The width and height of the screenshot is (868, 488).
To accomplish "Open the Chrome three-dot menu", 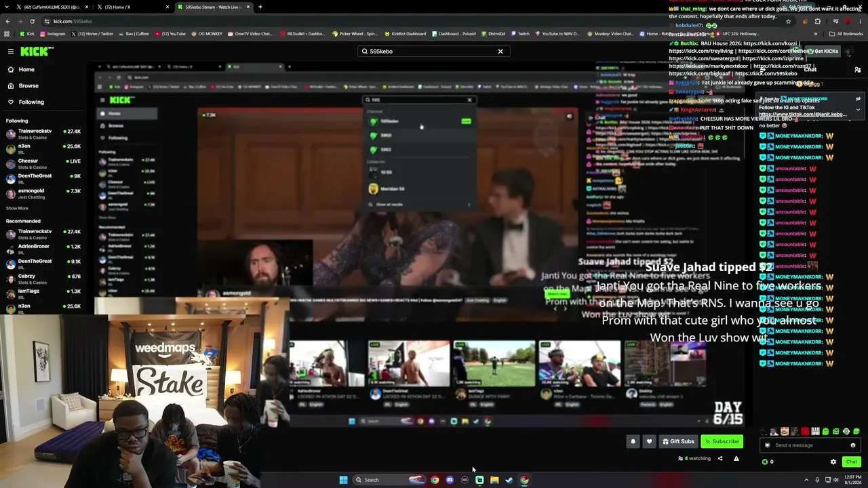I will click(859, 21).
